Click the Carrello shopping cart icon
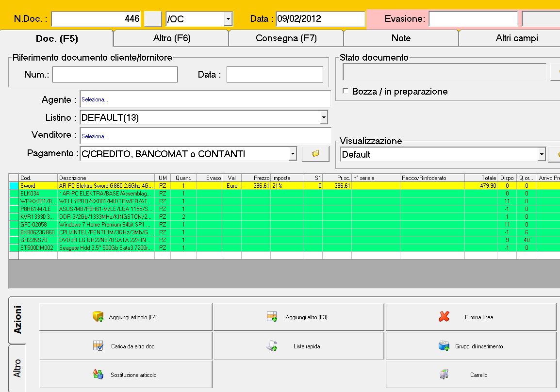 click(444, 375)
